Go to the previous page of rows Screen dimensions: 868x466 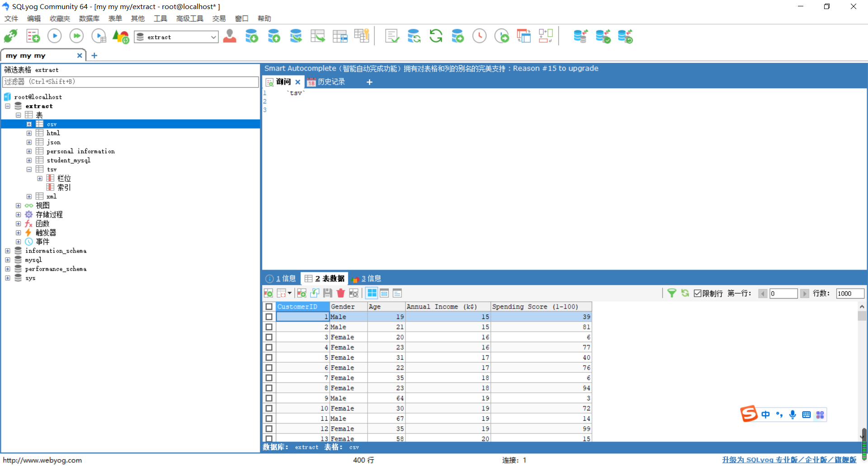click(x=763, y=294)
